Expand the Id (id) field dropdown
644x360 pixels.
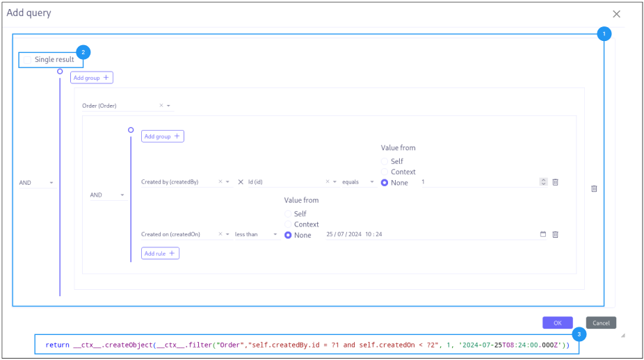(x=335, y=181)
